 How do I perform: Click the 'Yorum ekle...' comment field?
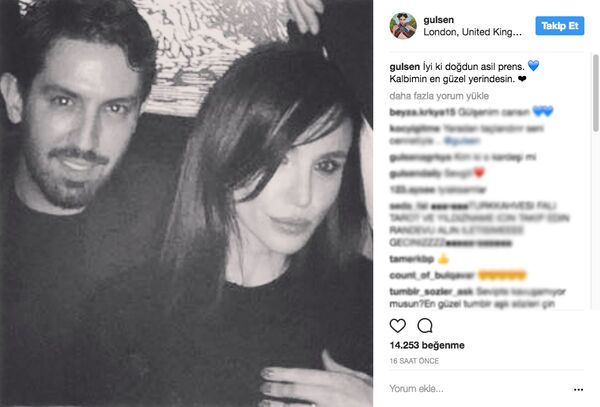478,389
